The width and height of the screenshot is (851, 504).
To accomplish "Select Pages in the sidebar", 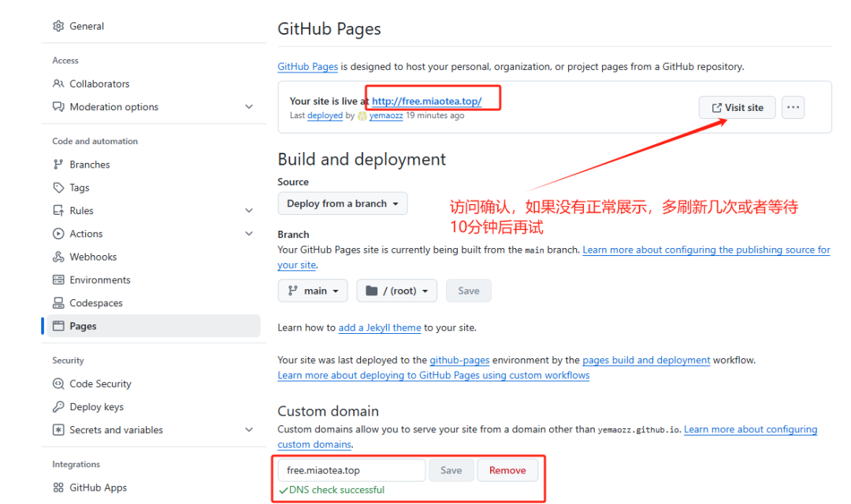I will coord(154,326).
